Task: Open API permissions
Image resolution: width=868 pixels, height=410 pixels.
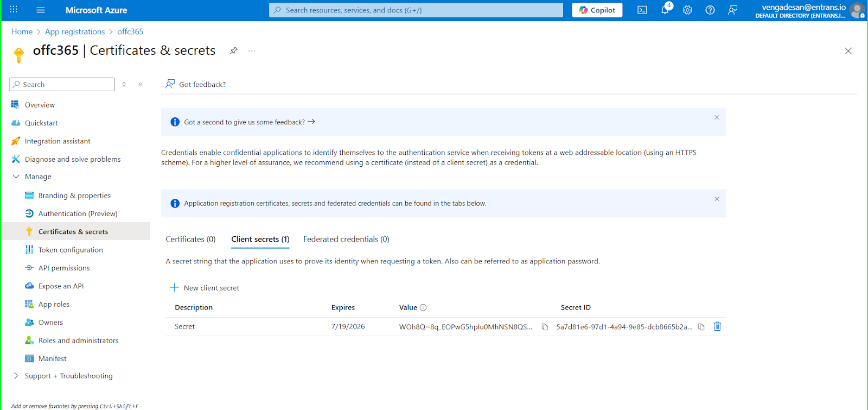Action: click(64, 268)
